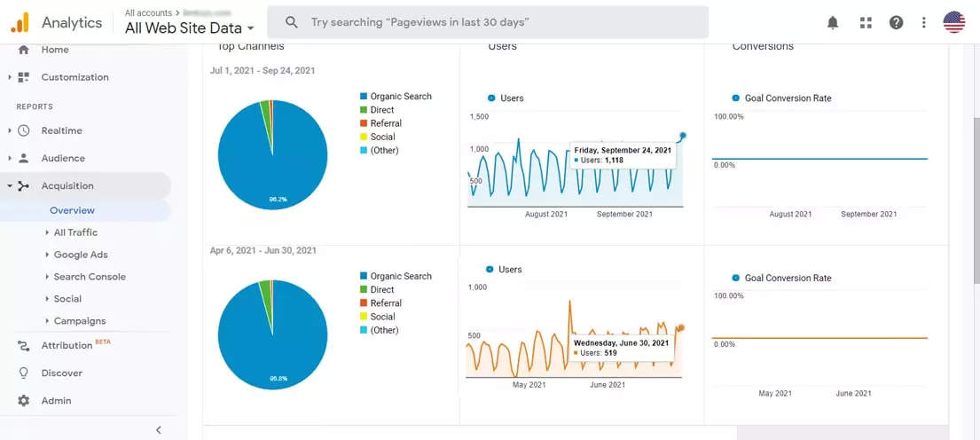The height and width of the screenshot is (440, 980).
Task: Open Admin gear in sidebar
Action: (56, 401)
